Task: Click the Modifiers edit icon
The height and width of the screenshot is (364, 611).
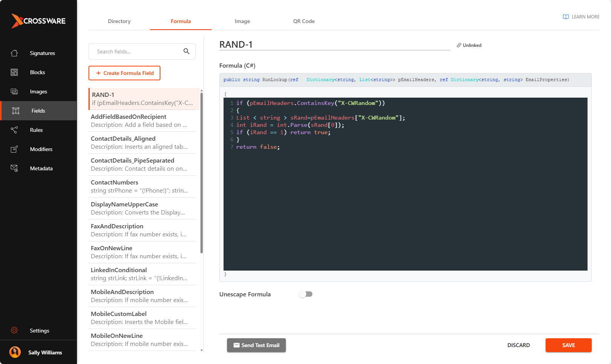Action: (14, 149)
